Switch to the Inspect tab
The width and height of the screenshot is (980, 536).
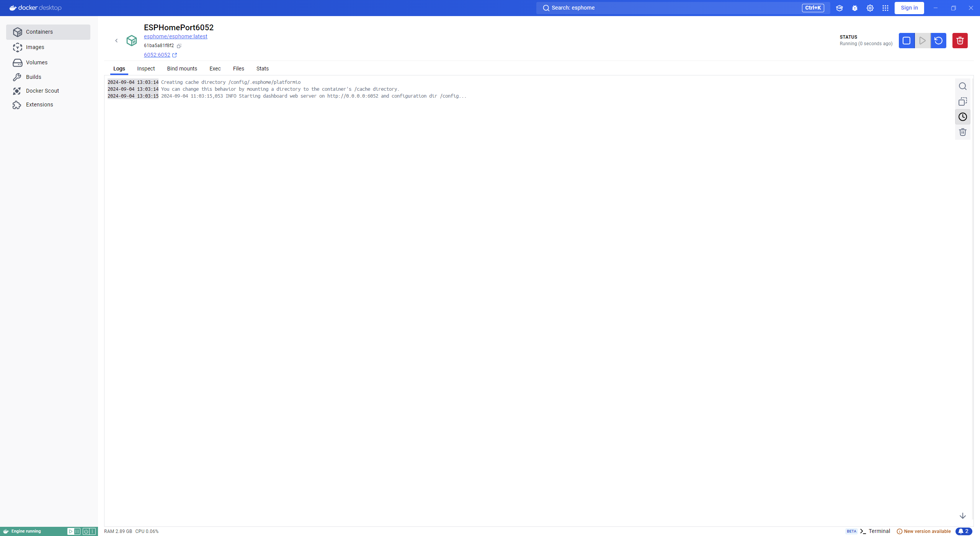146,69
